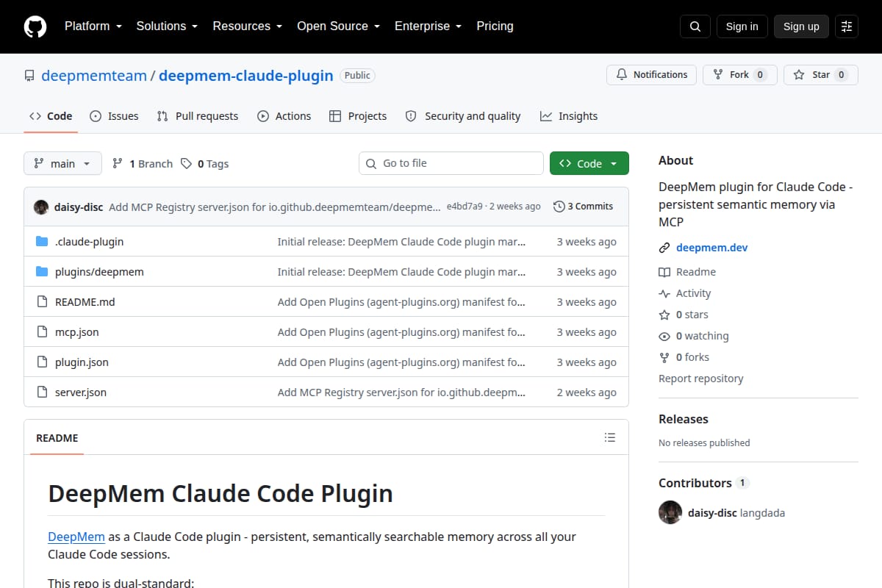Click the Star button
Screen dimensions: 882x588
(821, 75)
